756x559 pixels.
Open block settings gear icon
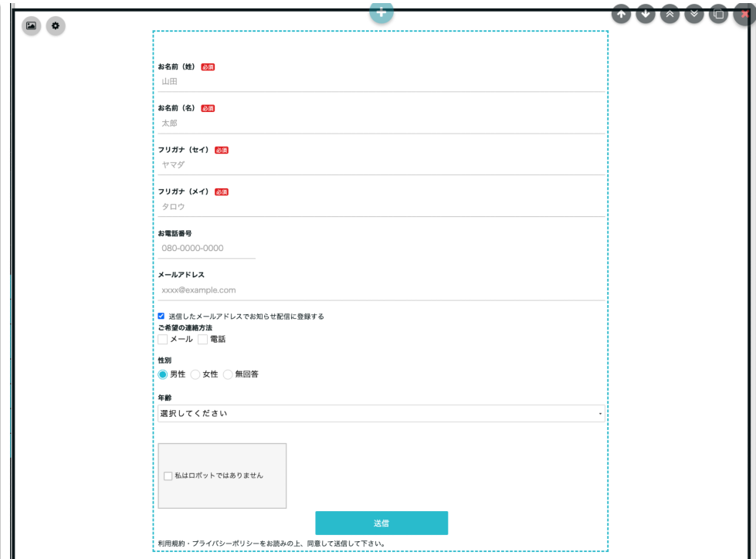pyautogui.click(x=56, y=25)
